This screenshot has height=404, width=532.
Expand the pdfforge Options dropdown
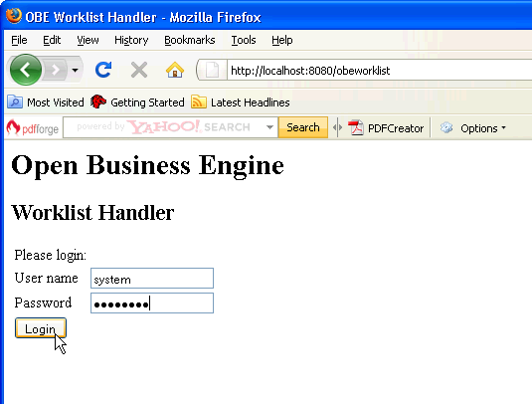[473, 128]
